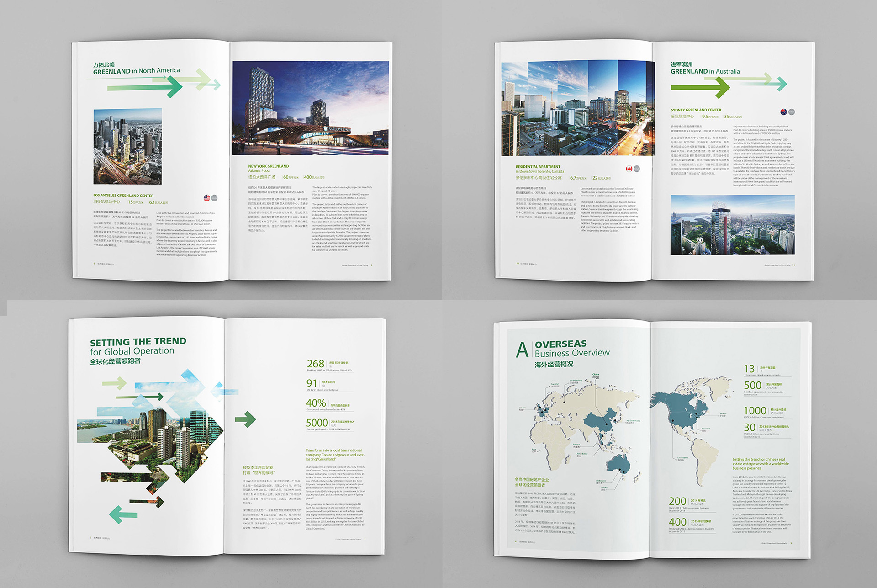This screenshot has height=588, width=877.
Task: Click the 'Toronto' map label
Action: pos(723,414)
